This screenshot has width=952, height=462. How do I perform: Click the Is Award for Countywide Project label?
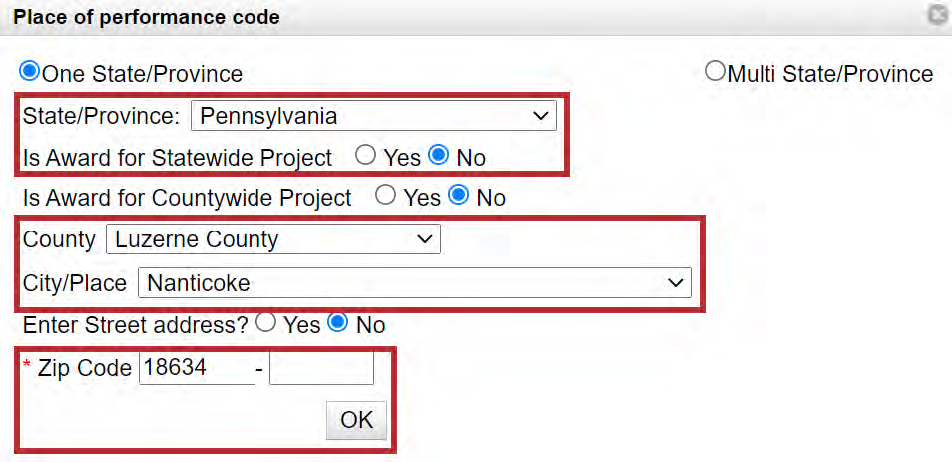[x=187, y=198]
